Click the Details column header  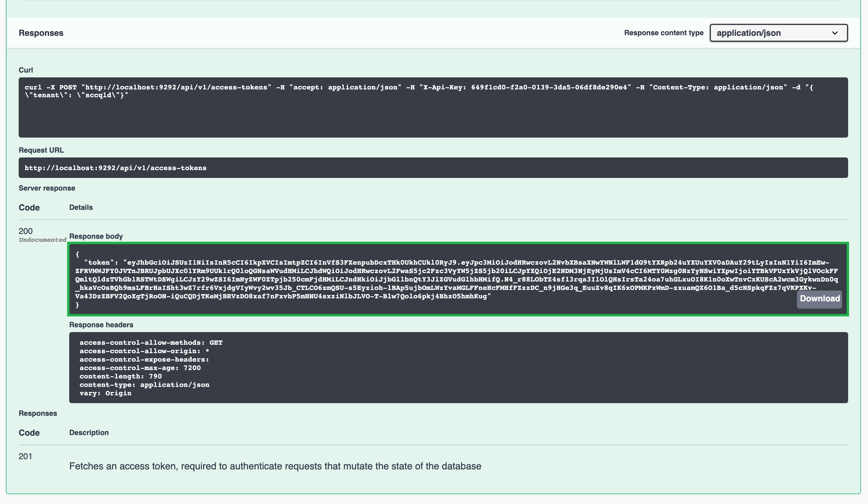pyautogui.click(x=81, y=207)
